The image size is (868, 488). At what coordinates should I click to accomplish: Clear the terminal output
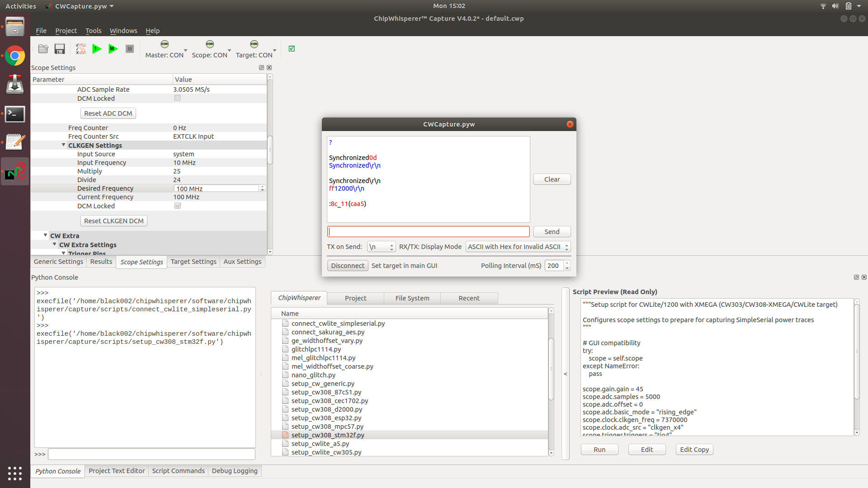coord(552,179)
